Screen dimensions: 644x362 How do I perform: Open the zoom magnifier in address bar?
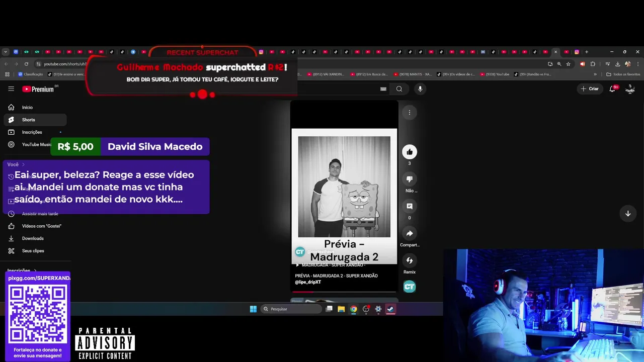tap(559, 64)
